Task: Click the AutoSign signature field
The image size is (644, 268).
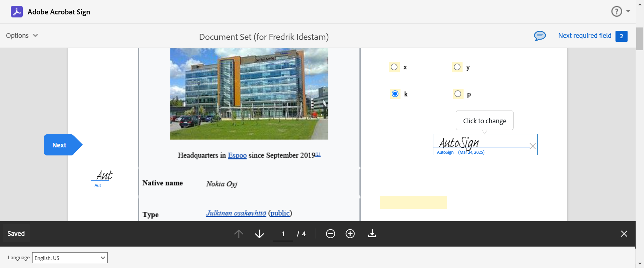Action: tap(485, 145)
